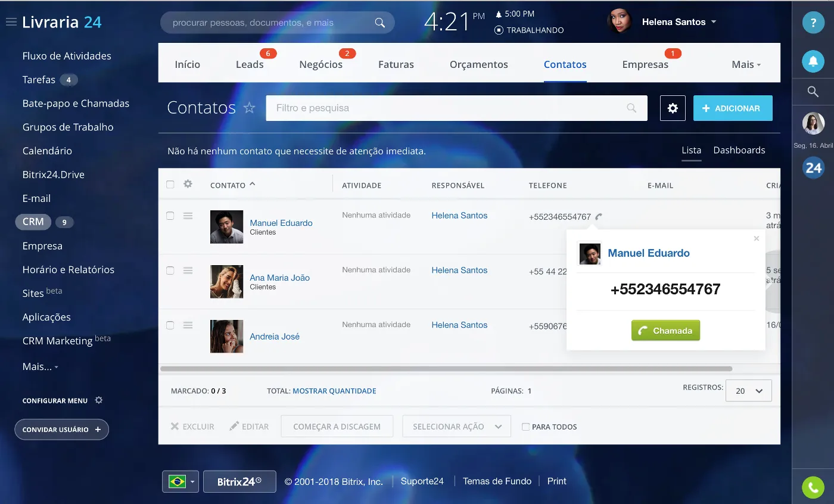Screen dimensions: 834x504
Task: Click the horizontal scrollbar under contact list
Action: (x=446, y=369)
